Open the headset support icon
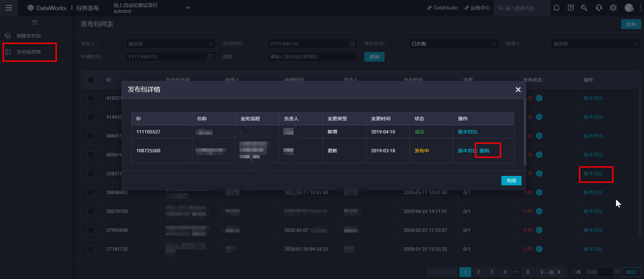This screenshot has height=279, width=644. pyautogui.click(x=599, y=8)
